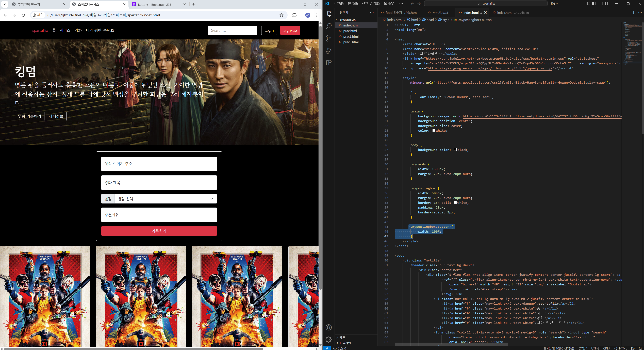This screenshot has width=644, height=350.
Task: Open the VS Code Explorer view
Action: coord(329,14)
